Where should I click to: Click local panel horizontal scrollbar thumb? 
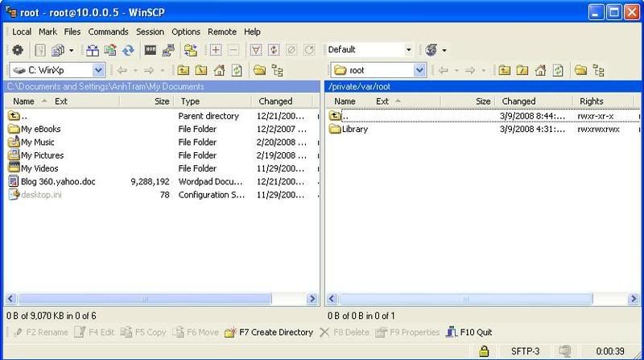click(x=145, y=299)
